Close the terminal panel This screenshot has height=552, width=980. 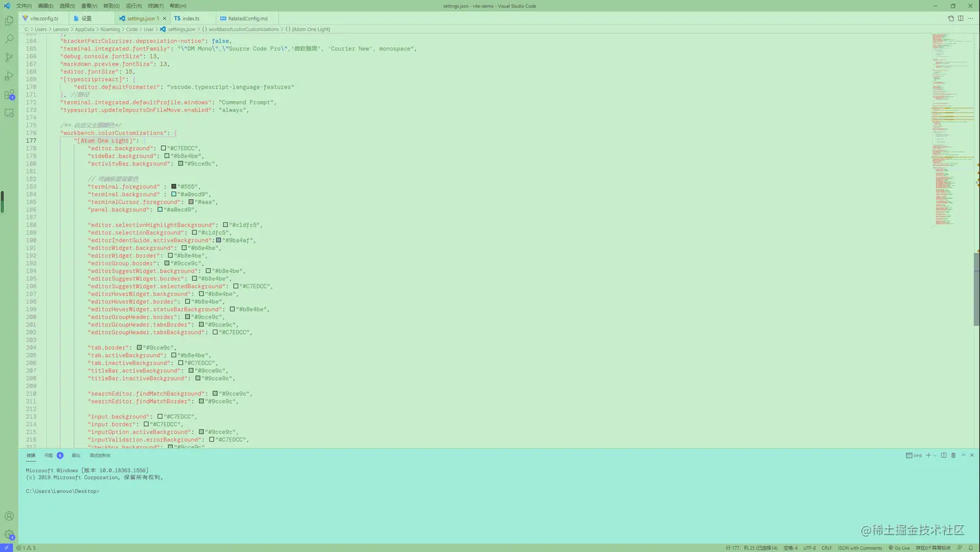pyautogui.click(x=972, y=455)
